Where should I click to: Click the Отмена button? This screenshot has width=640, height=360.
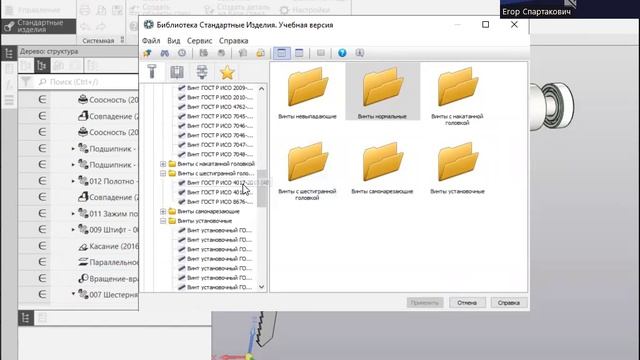click(467, 303)
